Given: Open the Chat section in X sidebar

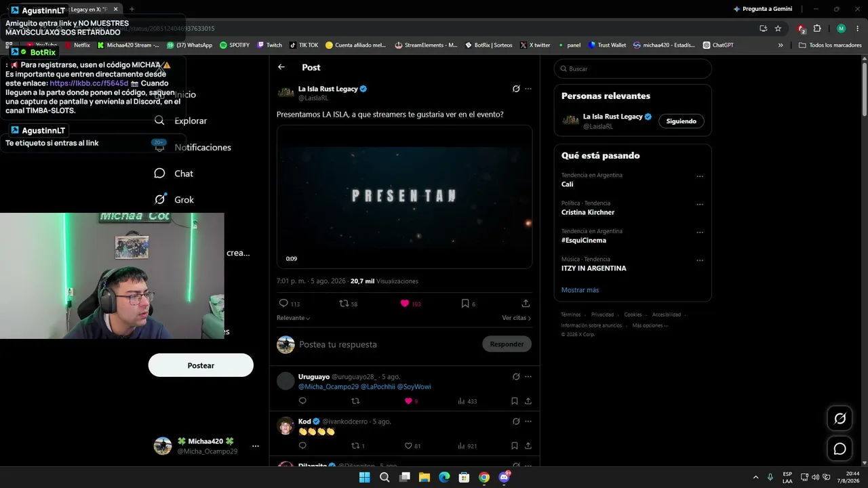Looking at the screenshot, I should pyautogui.click(x=174, y=174).
